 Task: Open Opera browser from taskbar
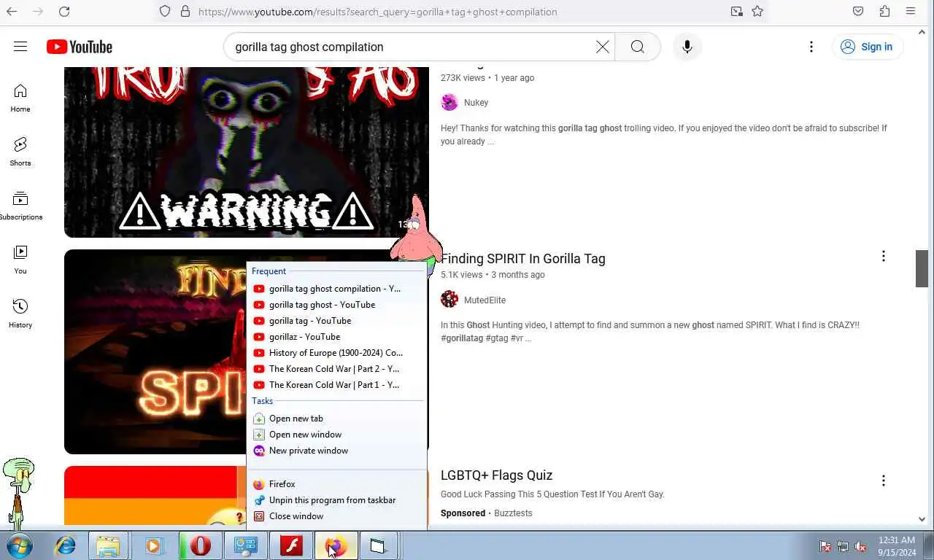click(200, 545)
